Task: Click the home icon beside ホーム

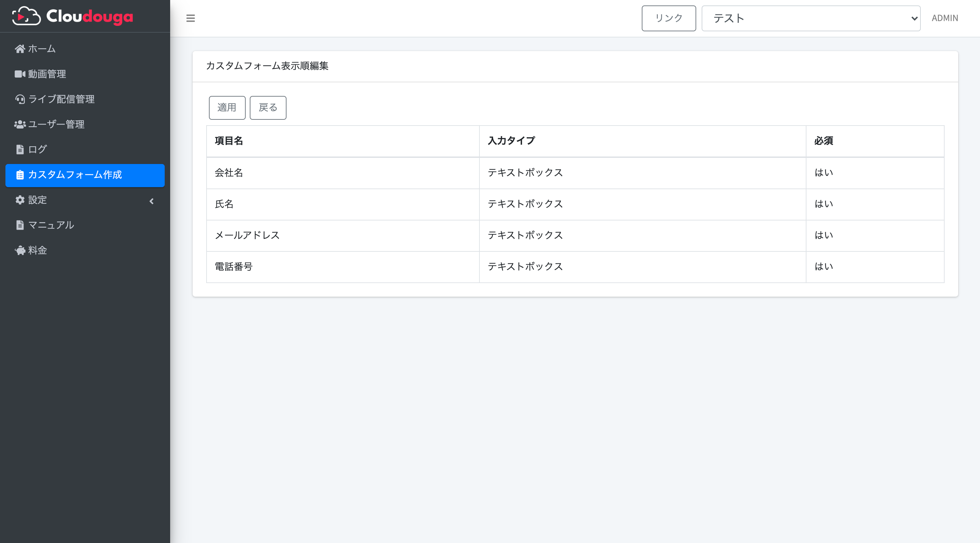Action: point(20,49)
